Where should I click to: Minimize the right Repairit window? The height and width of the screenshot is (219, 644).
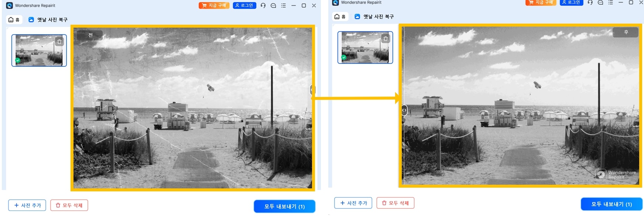tap(621, 2)
